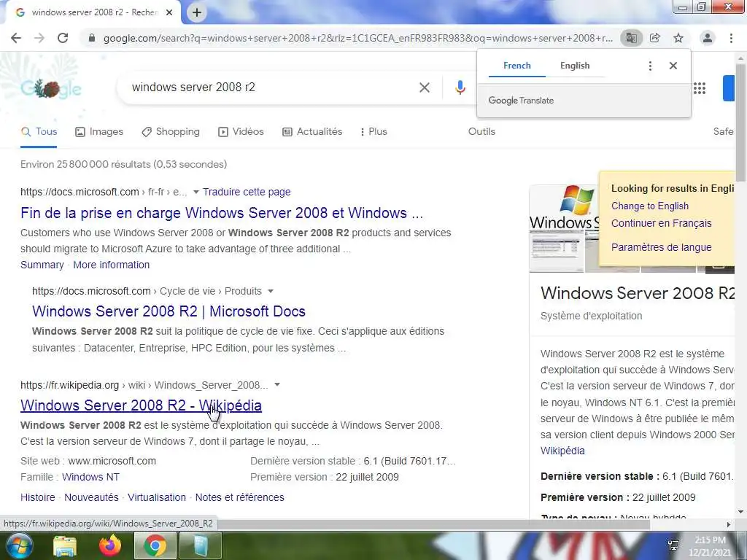Screen dimensions: 747x560
Task: Go back with the browser back arrow
Action: pos(16,38)
